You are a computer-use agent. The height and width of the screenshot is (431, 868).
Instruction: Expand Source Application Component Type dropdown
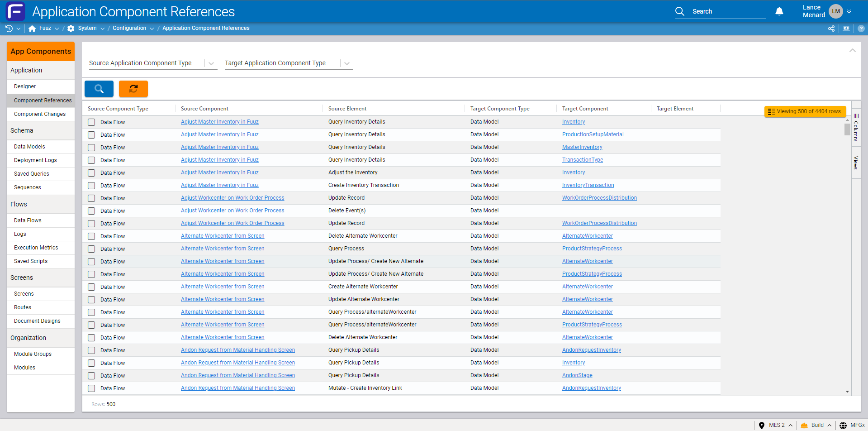211,63
